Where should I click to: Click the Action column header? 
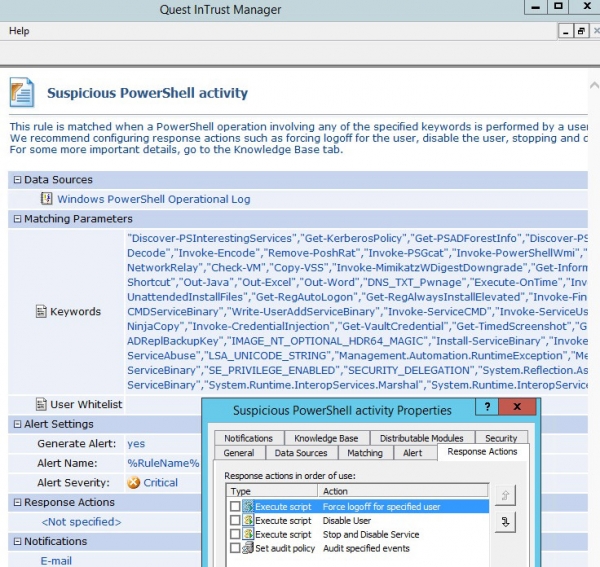coord(335,491)
